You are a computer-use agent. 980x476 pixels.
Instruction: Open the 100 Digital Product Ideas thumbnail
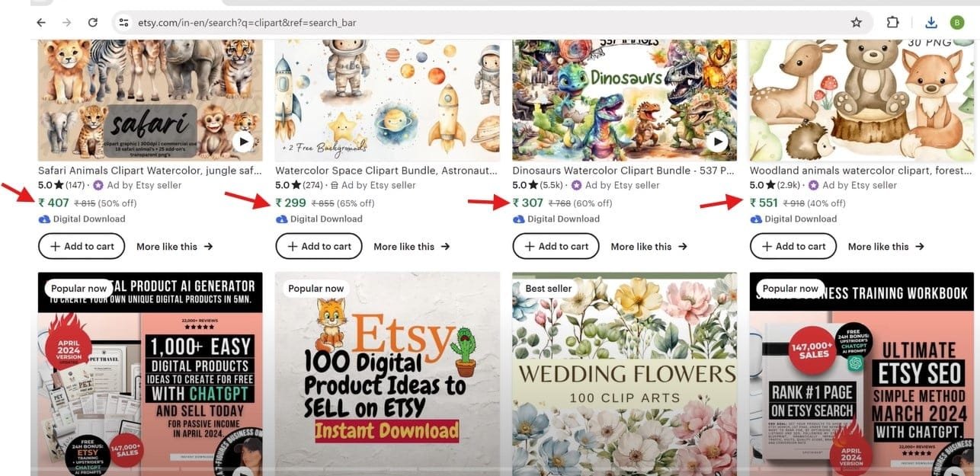(387, 373)
